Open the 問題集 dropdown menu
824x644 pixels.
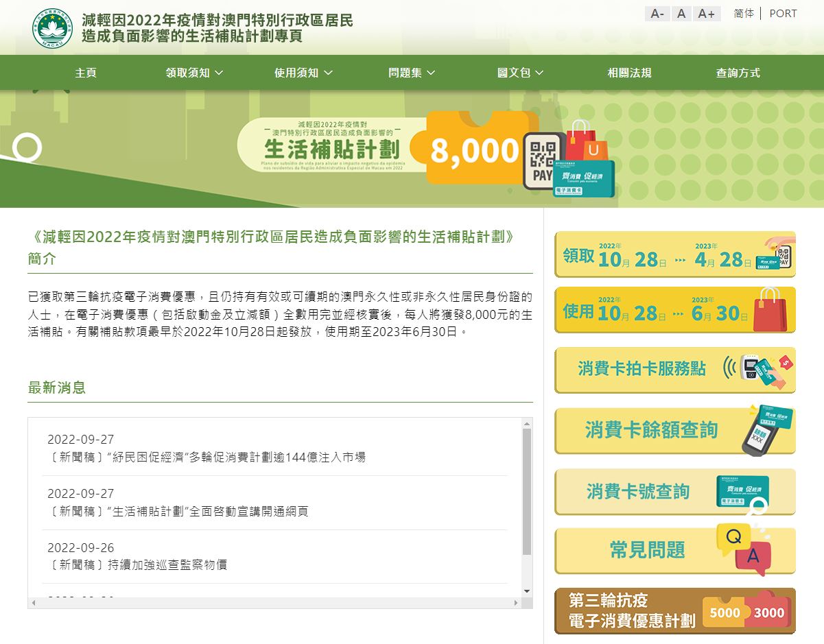point(412,73)
